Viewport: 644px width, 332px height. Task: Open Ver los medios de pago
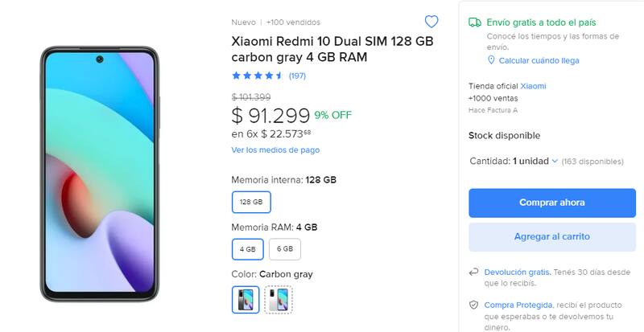click(275, 150)
